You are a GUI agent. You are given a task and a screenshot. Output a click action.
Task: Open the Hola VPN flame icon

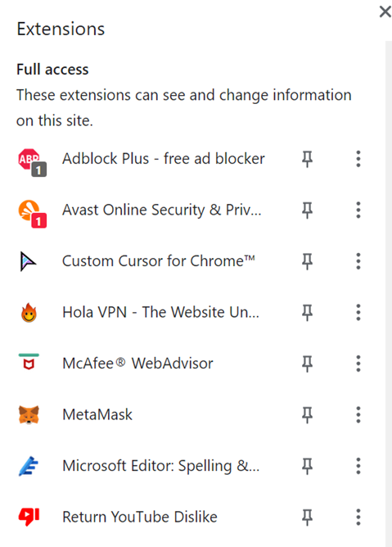(x=29, y=312)
